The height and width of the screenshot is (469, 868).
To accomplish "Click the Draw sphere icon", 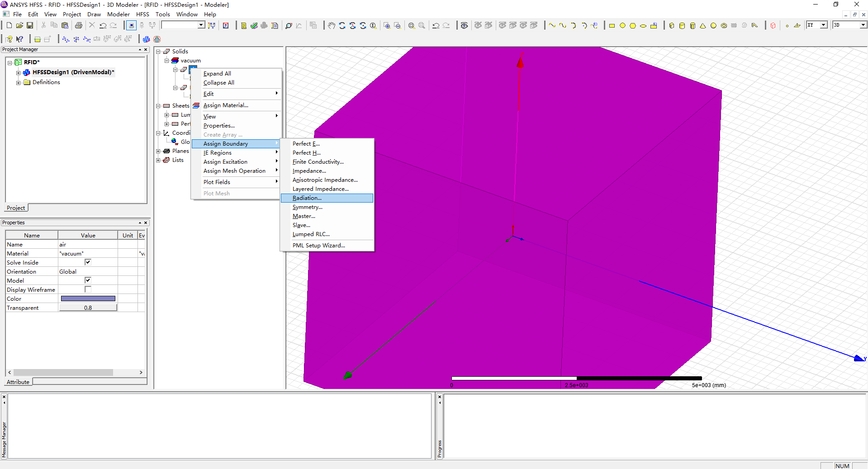I will 713,25.
